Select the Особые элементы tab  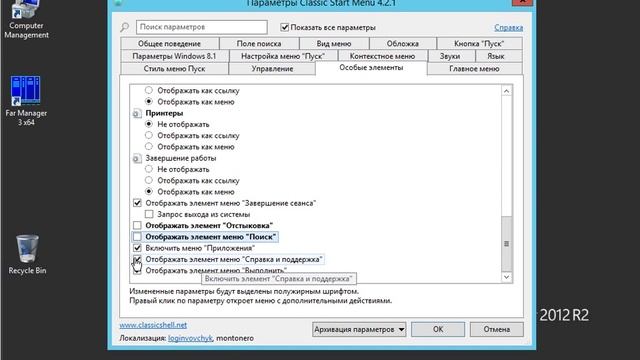click(371, 68)
